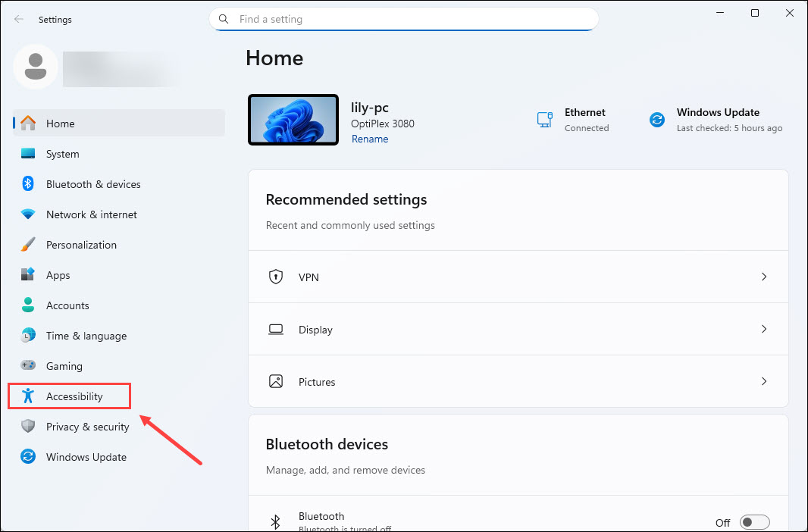
Task: Click the Personalization paintbrush icon
Action: (28, 245)
